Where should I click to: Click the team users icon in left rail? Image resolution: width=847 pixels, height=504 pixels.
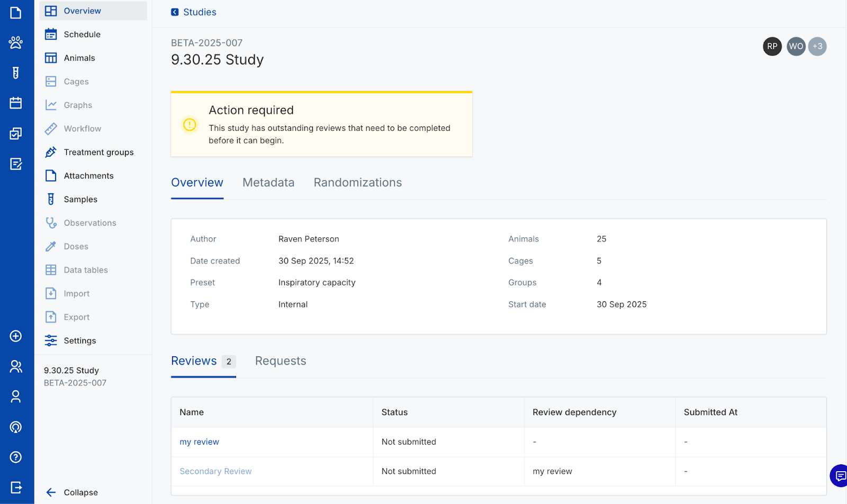[x=16, y=366]
